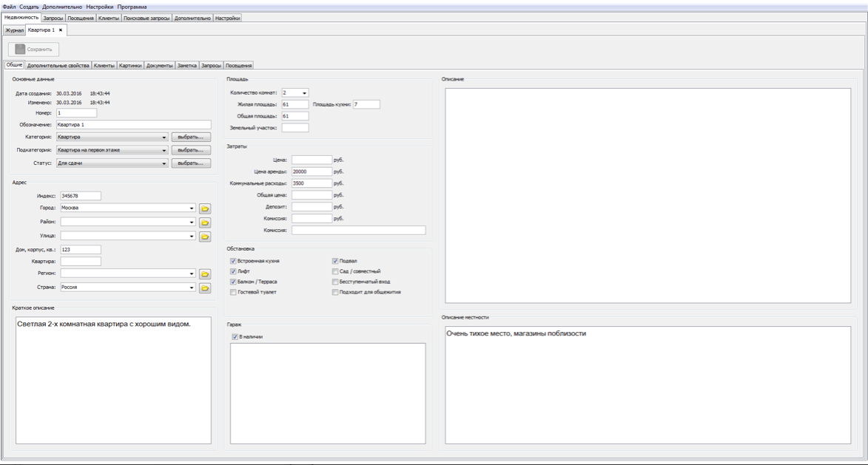Open the Подкатегория dropdown
This screenshot has height=465, width=868.
point(112,150)
